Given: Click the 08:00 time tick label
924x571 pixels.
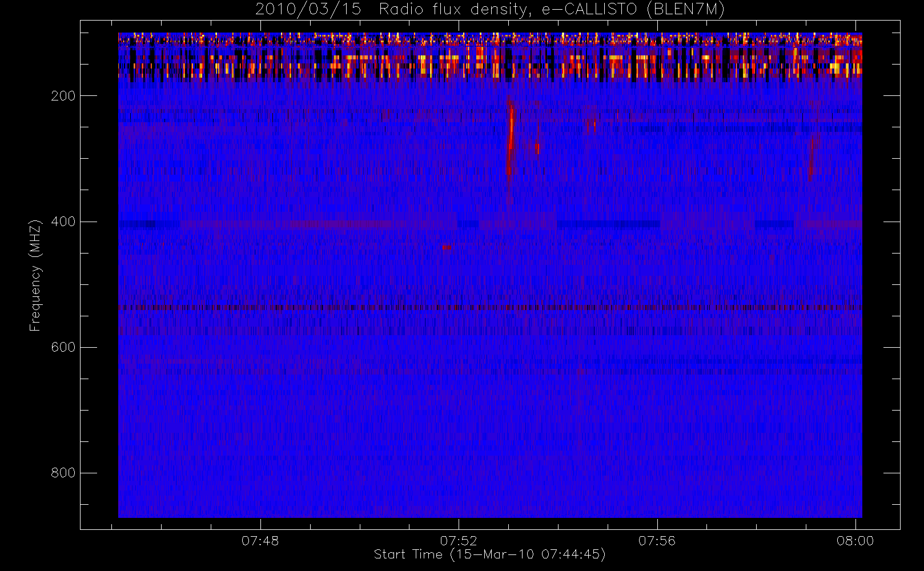Looking at the screenshot, I should pyautogui.click(x=855, y=541).
